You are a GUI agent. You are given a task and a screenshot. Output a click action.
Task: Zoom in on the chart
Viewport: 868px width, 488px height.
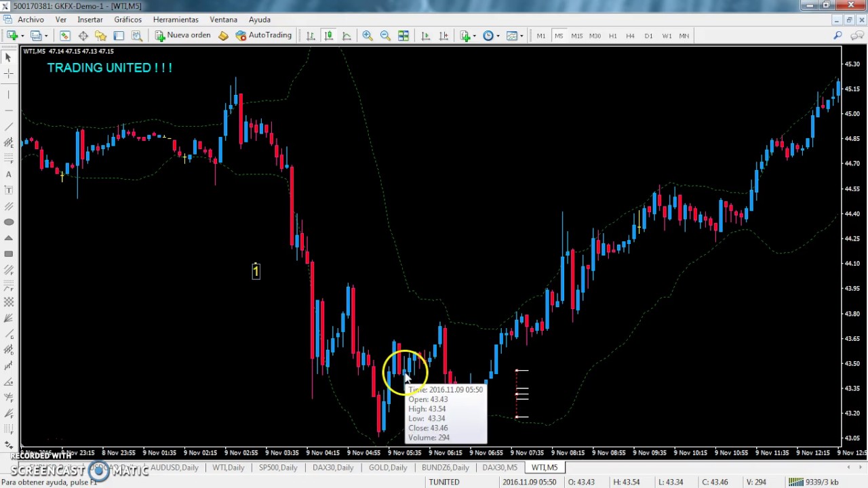tap(368, 36)
